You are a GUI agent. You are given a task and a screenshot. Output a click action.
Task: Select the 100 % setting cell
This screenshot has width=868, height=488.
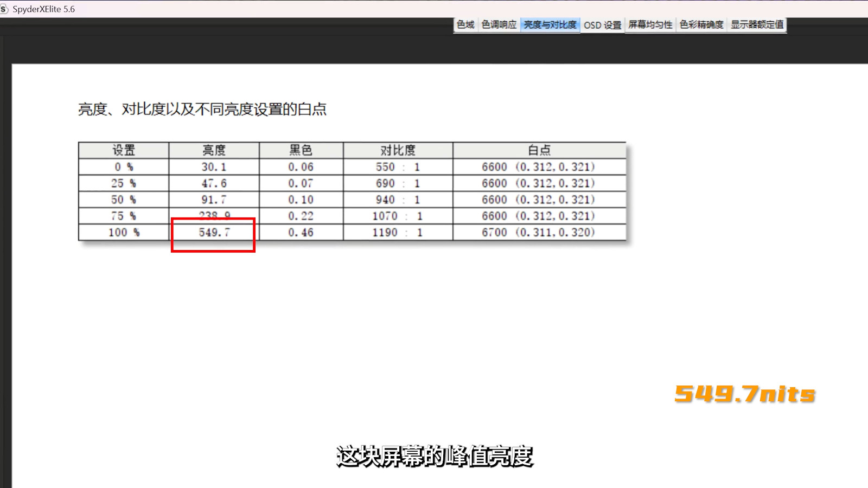[124, 232]
